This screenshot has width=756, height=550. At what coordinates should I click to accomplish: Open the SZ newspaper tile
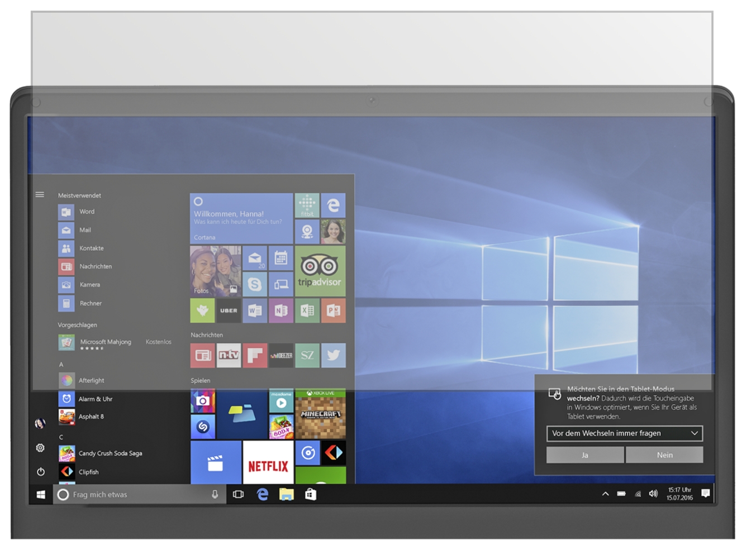click(x=307, y=355)
